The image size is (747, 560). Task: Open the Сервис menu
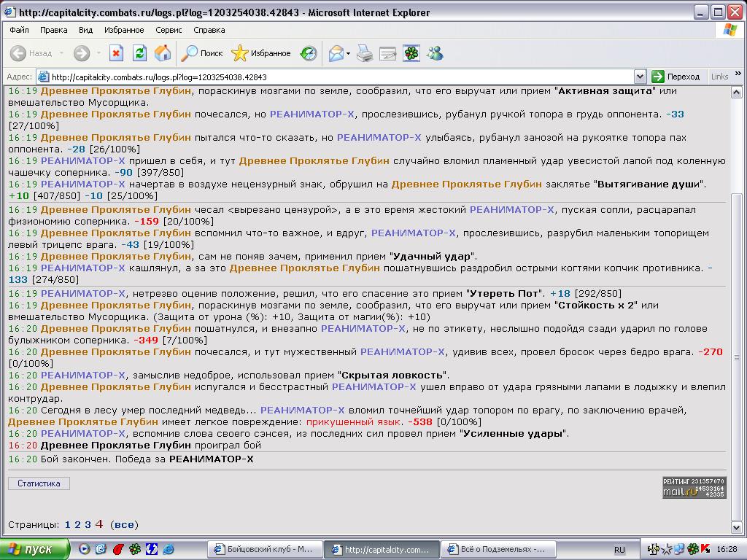[169, 30]
